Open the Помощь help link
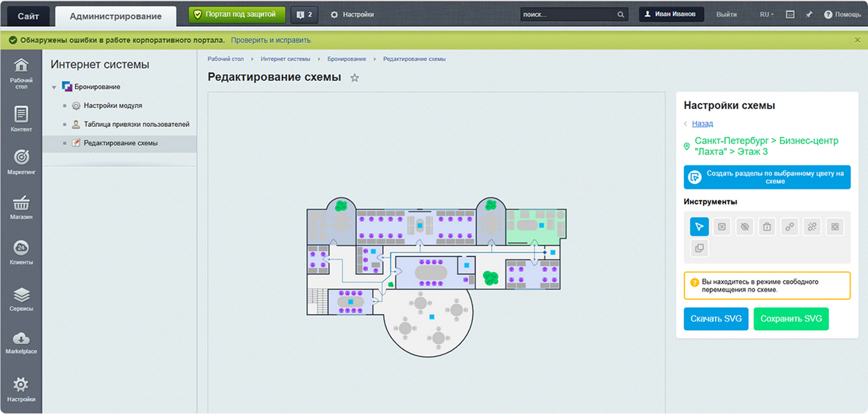Image resolution: width=868 pixels, height=414 pixels. coord(842,14)
